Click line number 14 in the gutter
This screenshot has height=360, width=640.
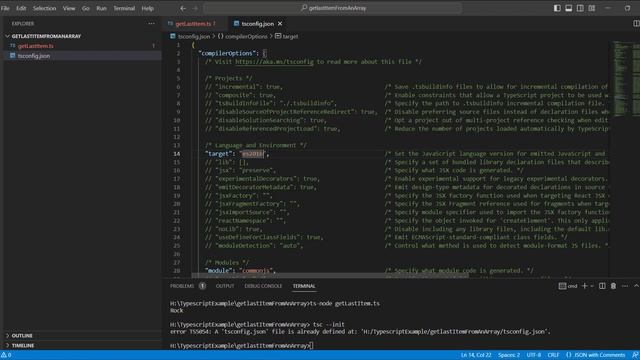point(176,154)
